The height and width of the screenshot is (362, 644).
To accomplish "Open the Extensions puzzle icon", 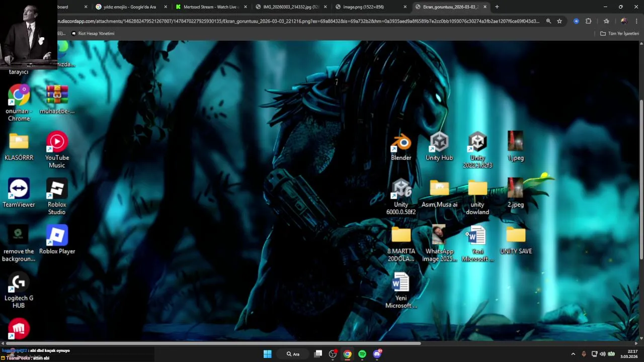I will (x=589, y=21).
